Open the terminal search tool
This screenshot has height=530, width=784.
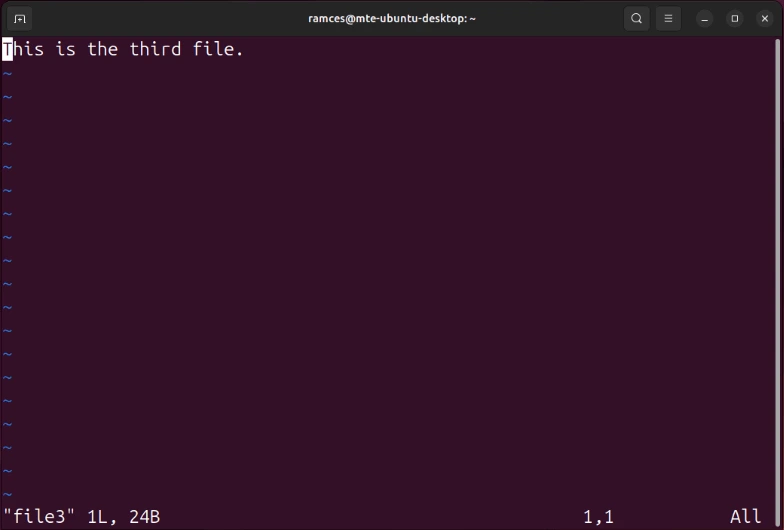tap(636, 19)
